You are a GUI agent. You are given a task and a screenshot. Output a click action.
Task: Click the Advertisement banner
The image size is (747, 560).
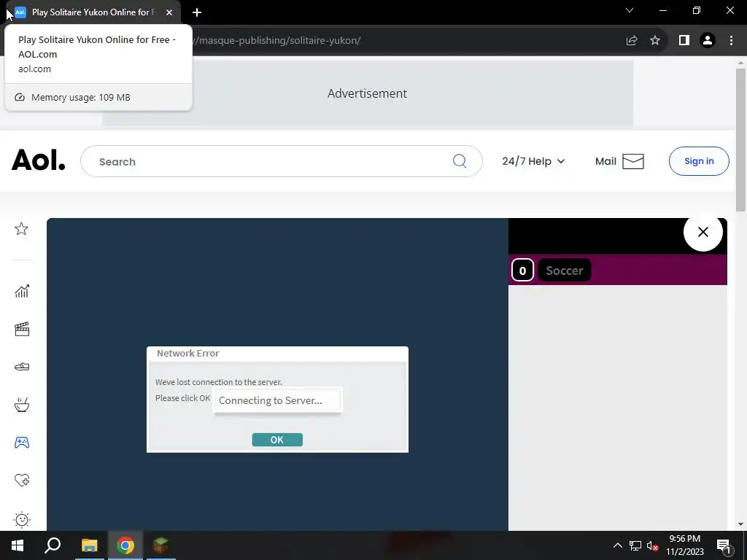tap(368, 93)
